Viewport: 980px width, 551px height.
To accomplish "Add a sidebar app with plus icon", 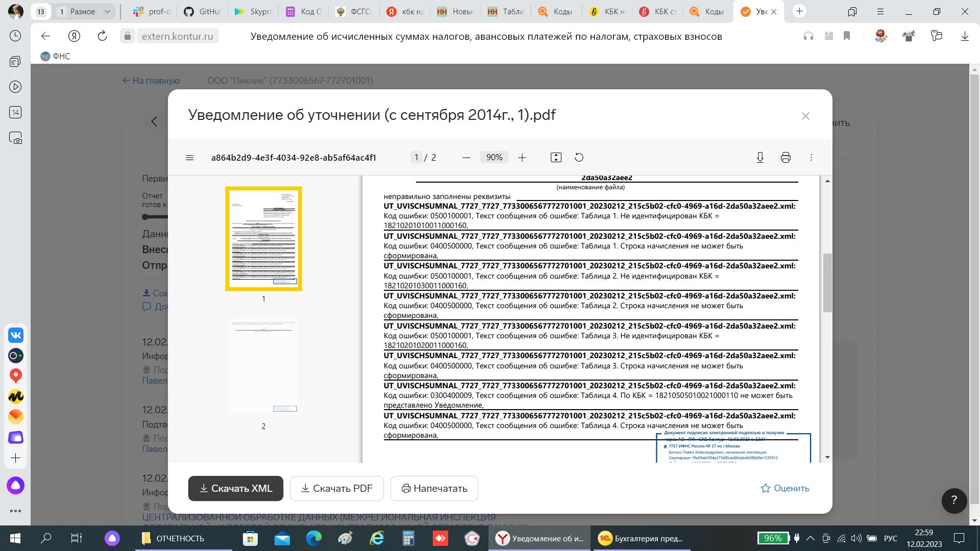I will (16, 458).
